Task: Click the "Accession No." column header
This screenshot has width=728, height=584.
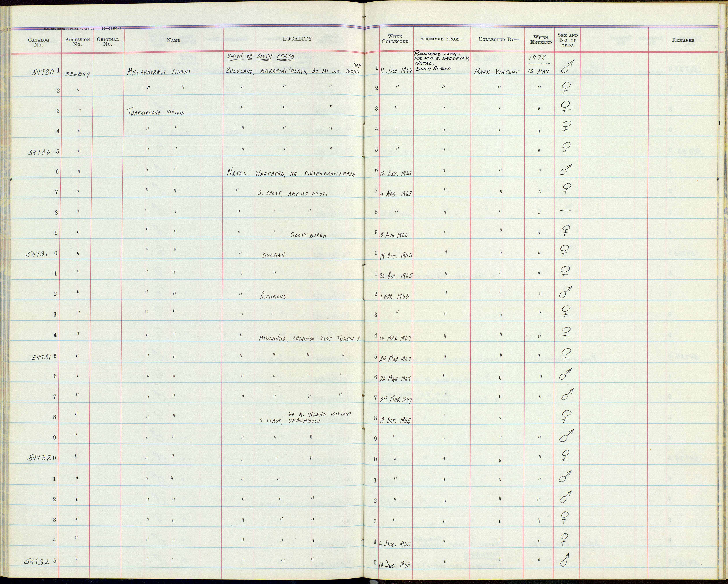Action: tap(78, 42)
